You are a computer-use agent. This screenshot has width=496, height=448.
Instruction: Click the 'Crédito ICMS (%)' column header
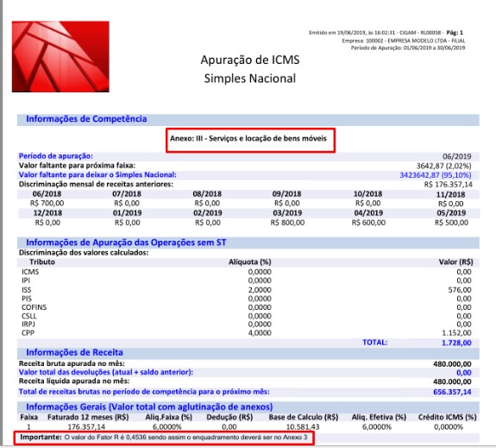click(x=448, y=417)
